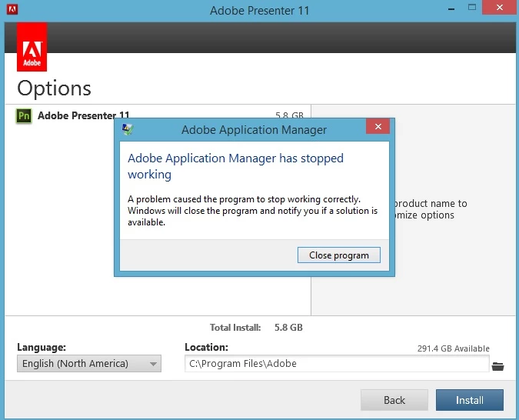
Task: Close the Adobe Presenter 11 installer window
Action: 499,7
